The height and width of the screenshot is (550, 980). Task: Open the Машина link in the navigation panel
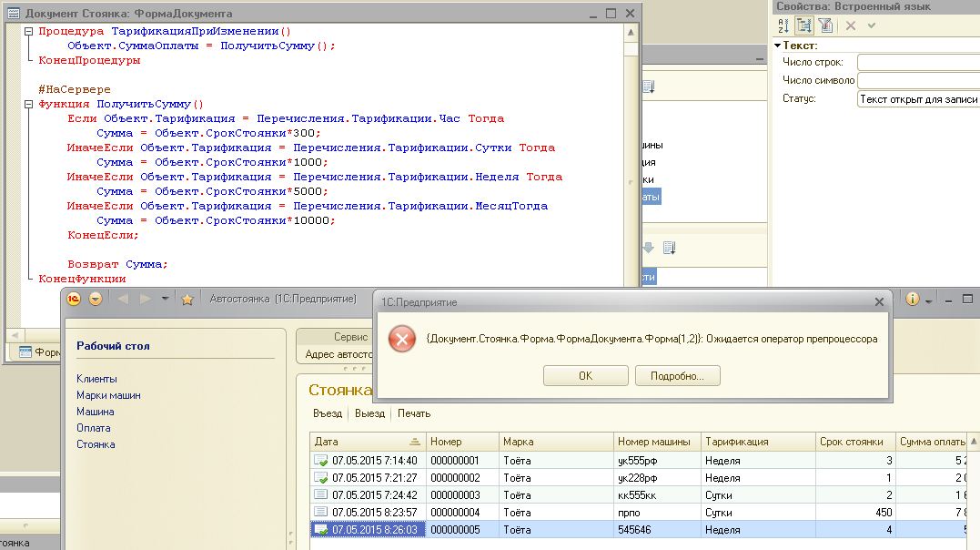coord(95,412)
